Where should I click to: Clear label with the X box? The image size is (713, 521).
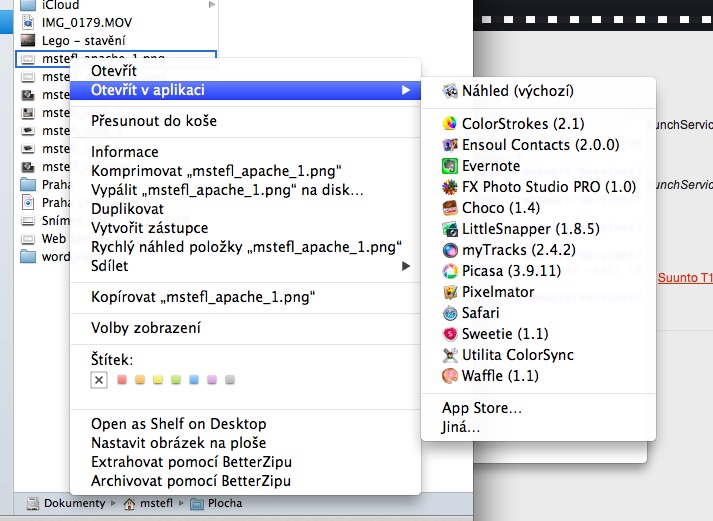click(x=98, y=380)
